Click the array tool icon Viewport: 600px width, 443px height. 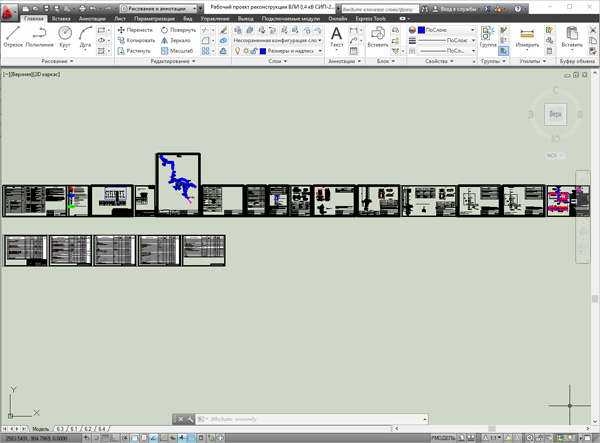point(205,50)
